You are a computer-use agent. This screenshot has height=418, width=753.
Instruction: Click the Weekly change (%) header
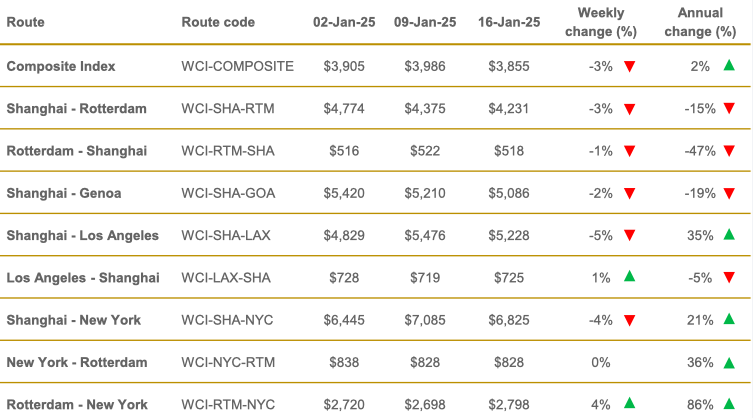pyautogui.click(x=601, y=22)
